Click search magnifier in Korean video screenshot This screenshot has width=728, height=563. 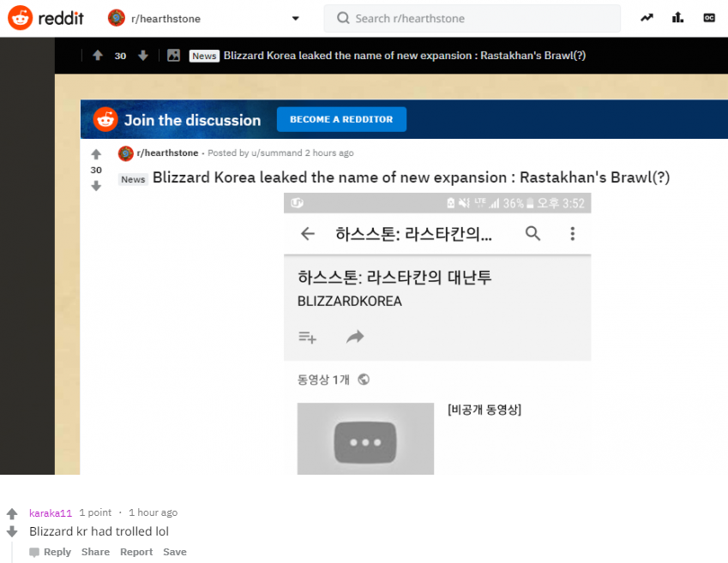point(532,233)
